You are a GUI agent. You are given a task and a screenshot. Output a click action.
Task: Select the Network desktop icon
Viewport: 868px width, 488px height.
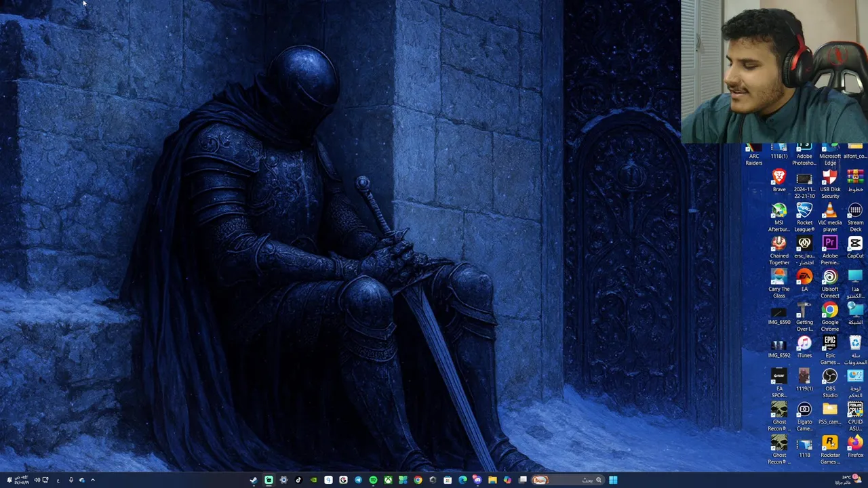pyautogui.click(x=855, y=314)
